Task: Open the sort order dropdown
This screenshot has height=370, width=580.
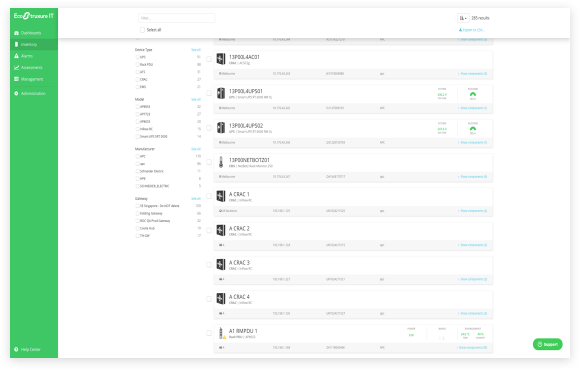Action: pos(463,18)
